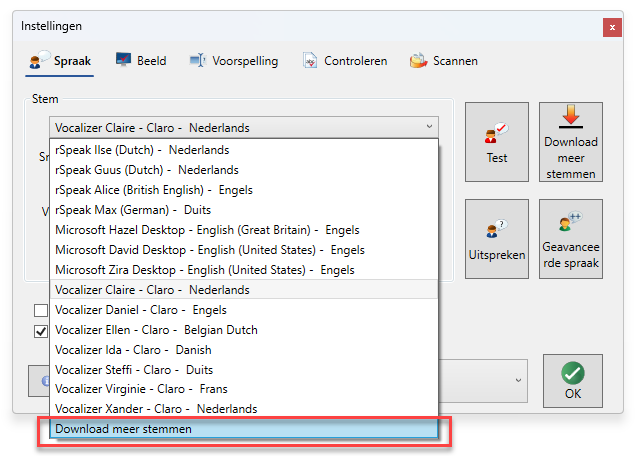This screenshot has width=644, height=456.
Task: Close the Instellingen dialog
Action: click(x=612, y=28)
